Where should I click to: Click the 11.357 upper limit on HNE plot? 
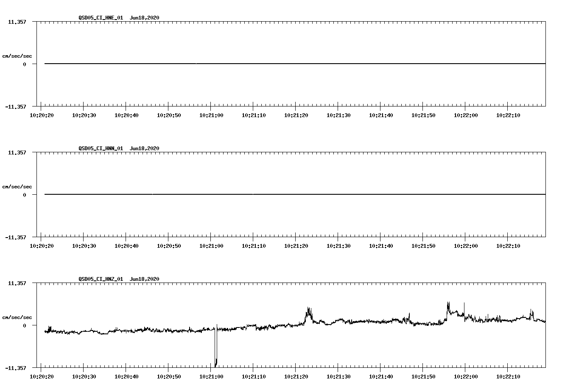pos(17,22)
